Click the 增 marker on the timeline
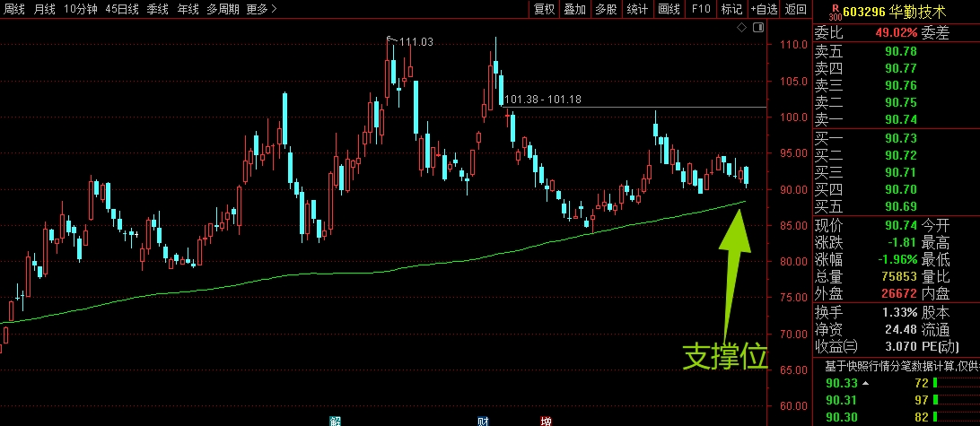 pyautogui.click(x=547, y=421)
